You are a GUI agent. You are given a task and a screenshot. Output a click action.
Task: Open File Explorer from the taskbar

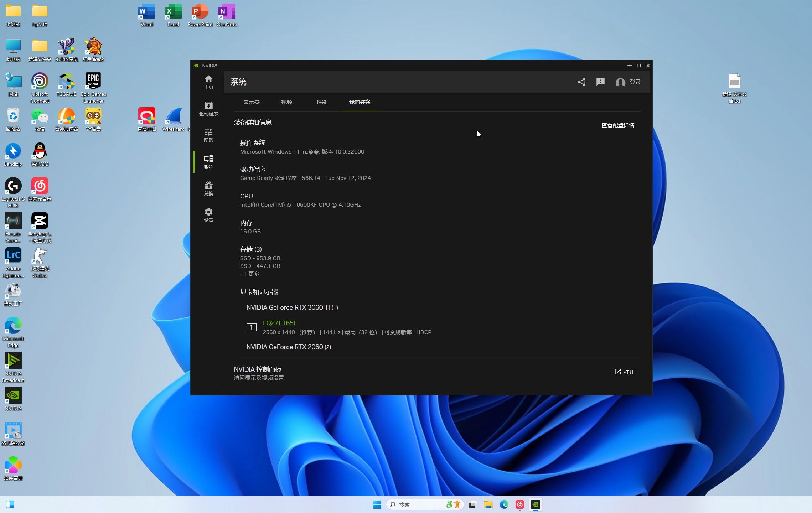click(x=488, y=504)
